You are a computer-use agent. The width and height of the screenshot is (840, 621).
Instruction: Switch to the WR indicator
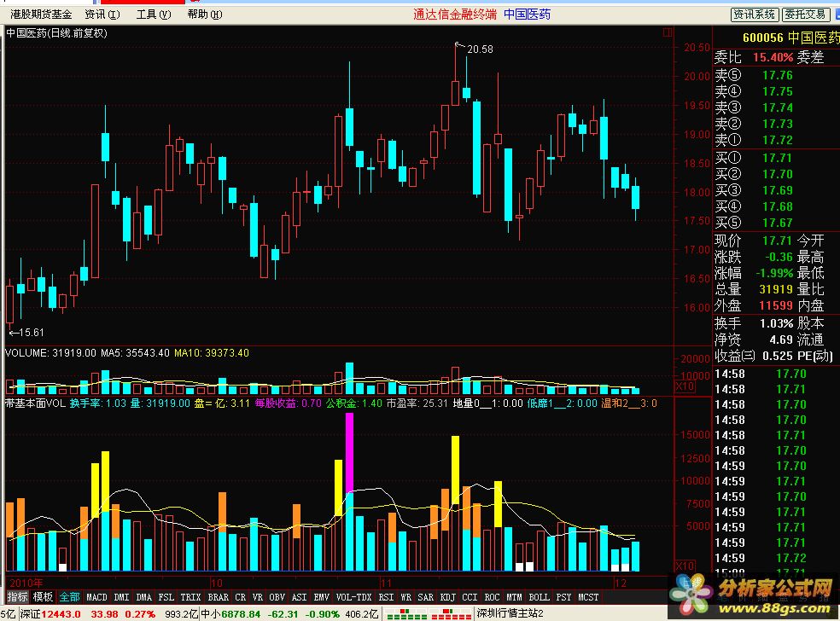[406, 597]
